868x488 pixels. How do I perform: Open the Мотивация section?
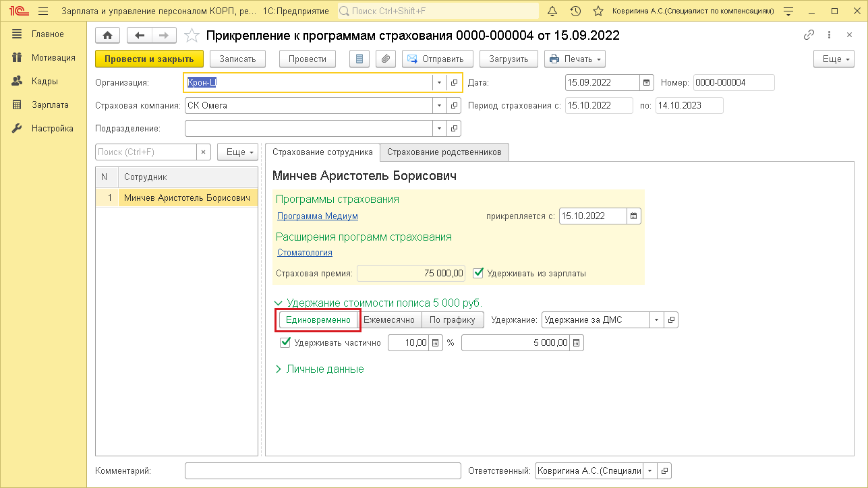43,58
